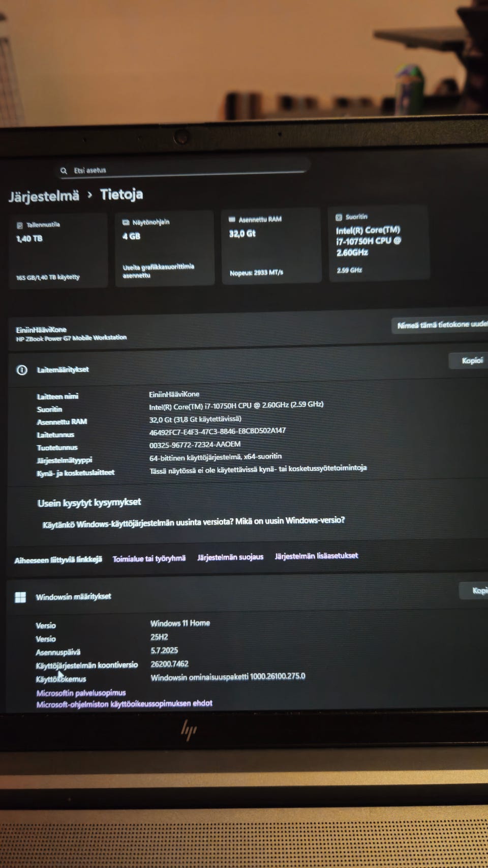The height and width of the screenshot is (868, 488).
Task: Click '165 GB/1,40 TB käytetty' usage text
Action: pos(48,277)
